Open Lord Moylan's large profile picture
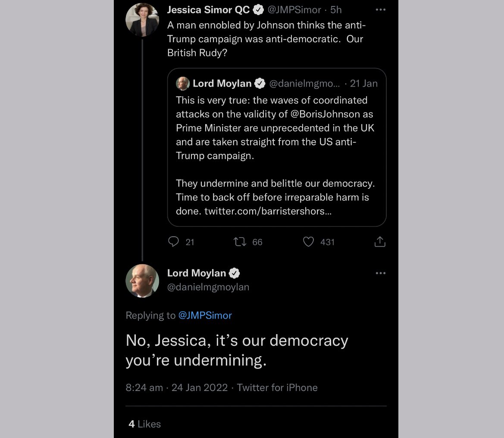Image resolution: width=504 pixels, height=438 pixels. [142, 281]
